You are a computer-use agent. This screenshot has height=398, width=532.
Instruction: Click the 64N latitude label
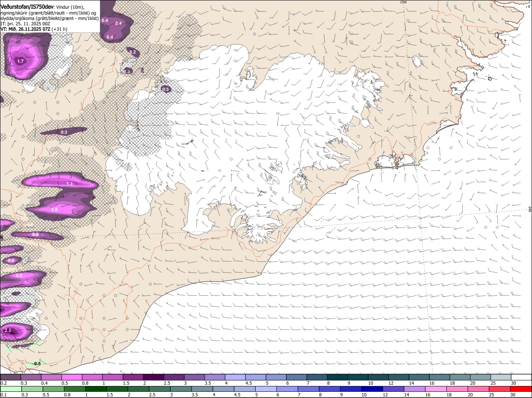(x=530, y=209)
